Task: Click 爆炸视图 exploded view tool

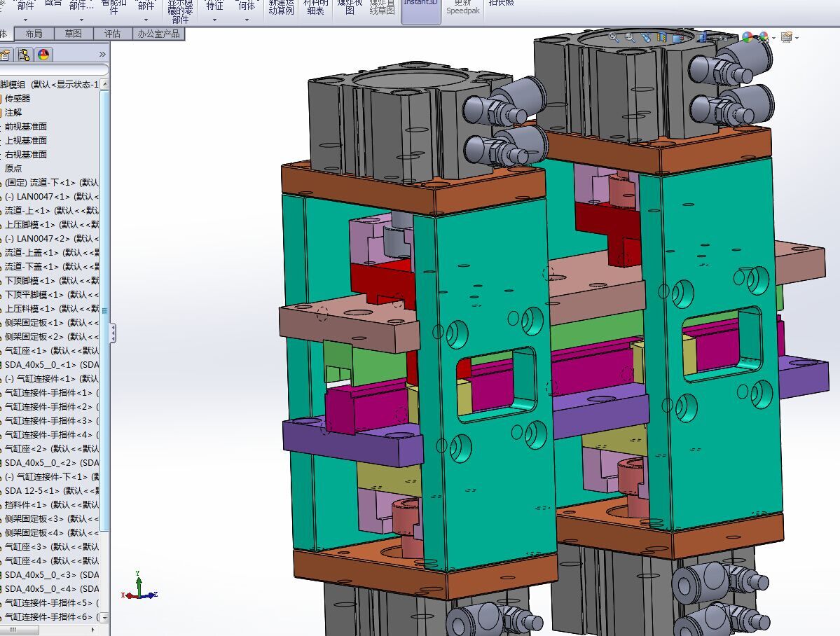Action: (350, 6)
